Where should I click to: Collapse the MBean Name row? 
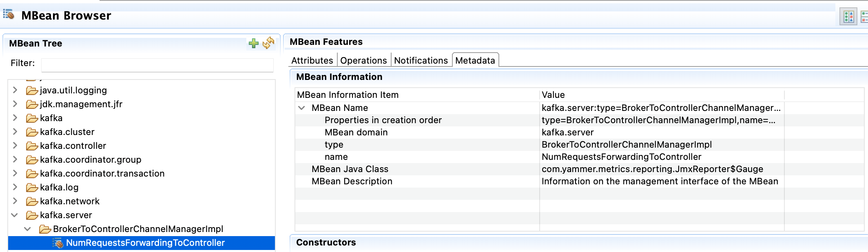pos(302,108)
